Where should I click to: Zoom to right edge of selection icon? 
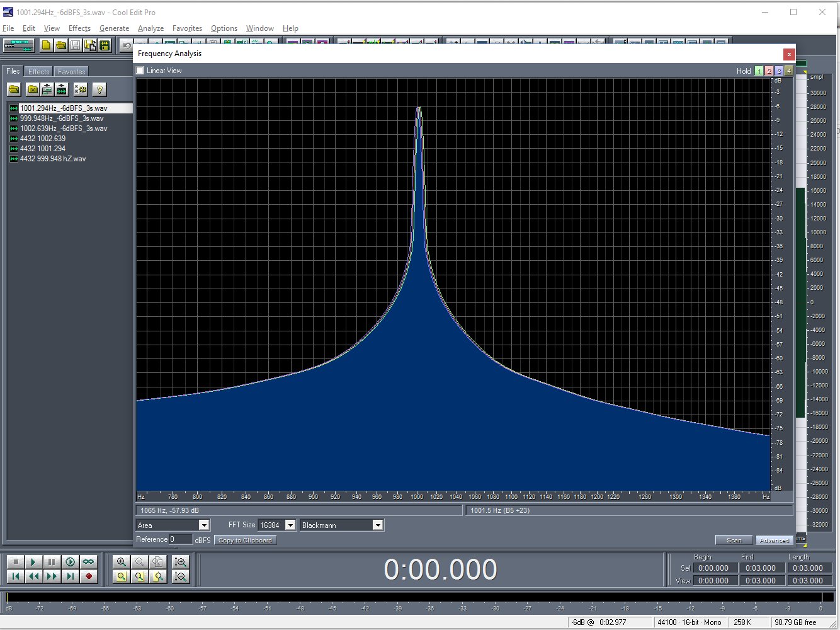pyautogui.click(x=158, y=576)
